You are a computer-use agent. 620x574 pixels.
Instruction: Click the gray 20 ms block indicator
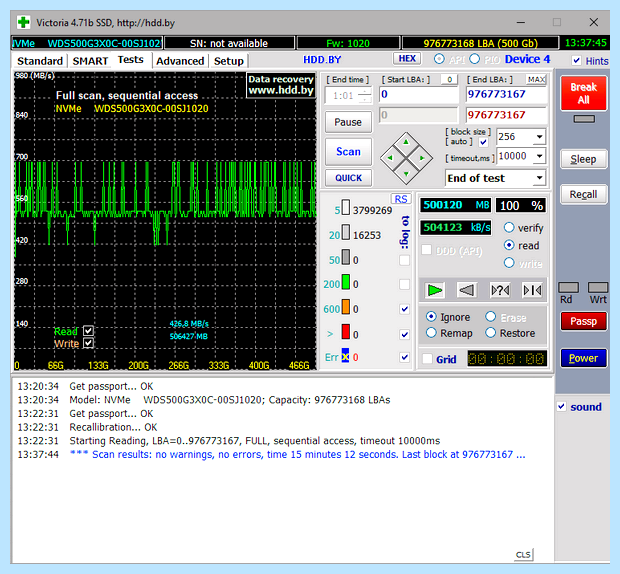pos(346,232)
